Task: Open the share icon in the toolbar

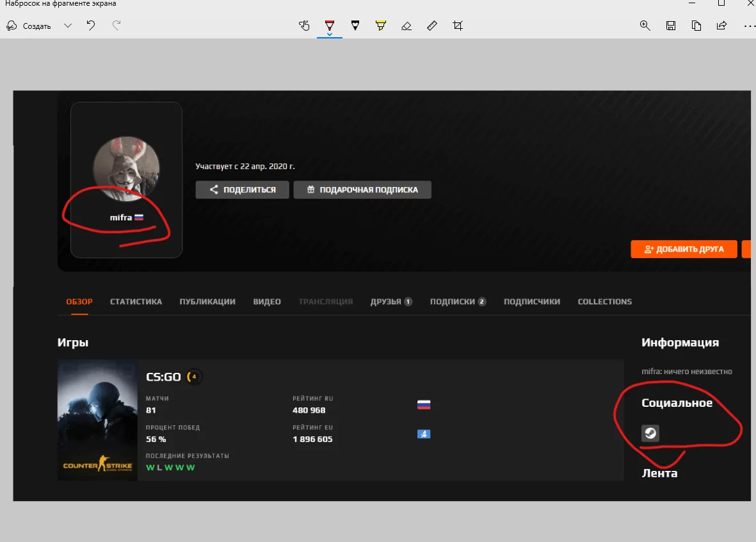Action: pos(721,26)
